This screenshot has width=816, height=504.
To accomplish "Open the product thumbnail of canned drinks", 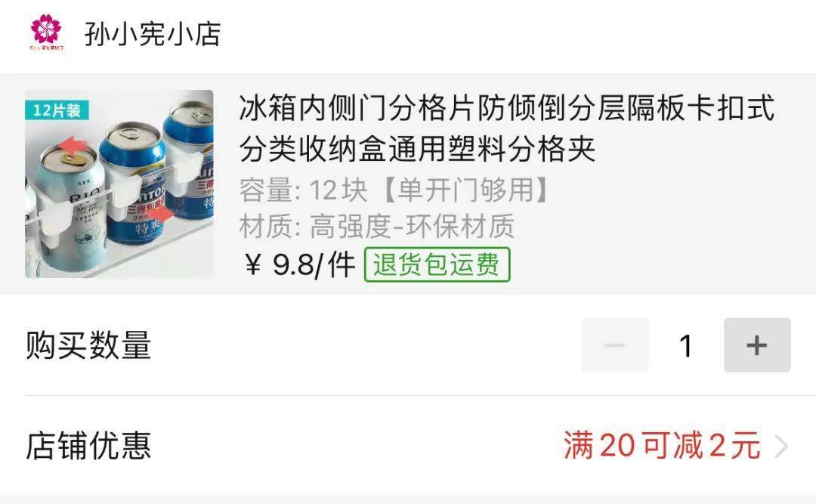I will point(119,184).
